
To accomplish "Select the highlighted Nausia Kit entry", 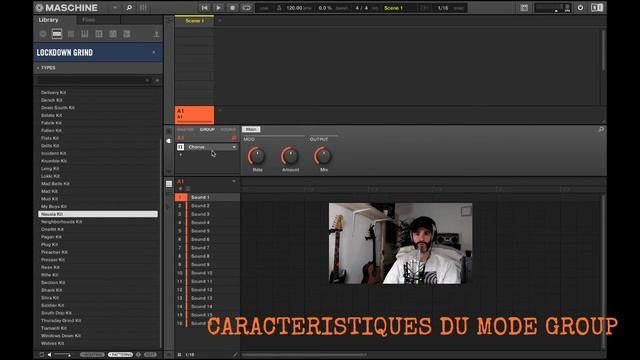I will 98,214.
